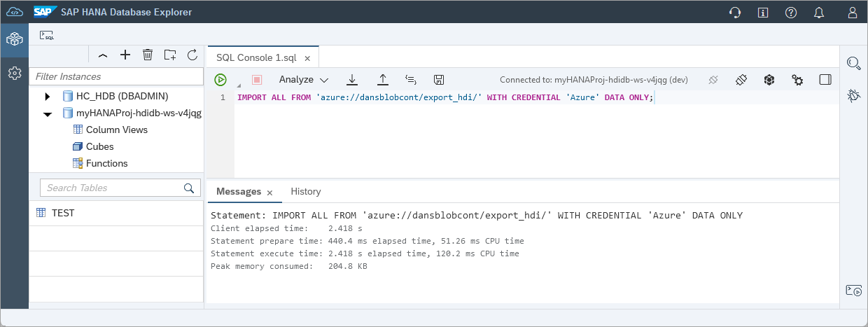Toggle the statement help side panel
Viewport: 868px width, 327px height.
coord(825,80)
